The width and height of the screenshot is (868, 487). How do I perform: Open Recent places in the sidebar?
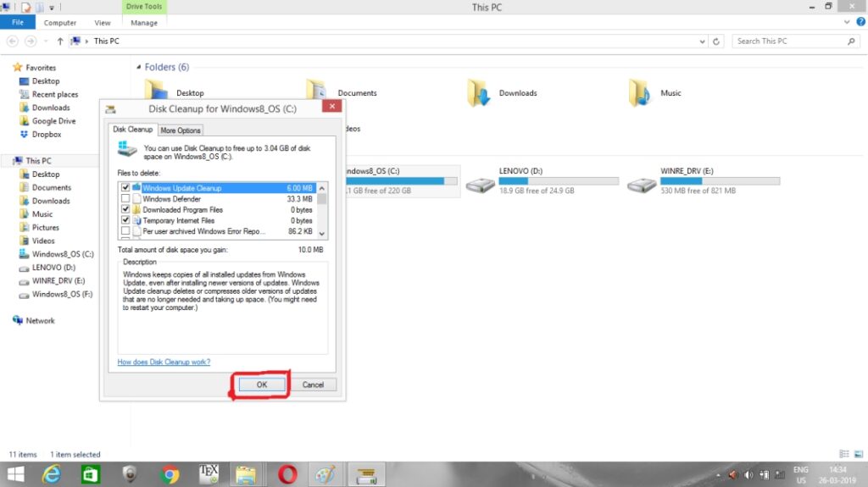tap(55, 94)
